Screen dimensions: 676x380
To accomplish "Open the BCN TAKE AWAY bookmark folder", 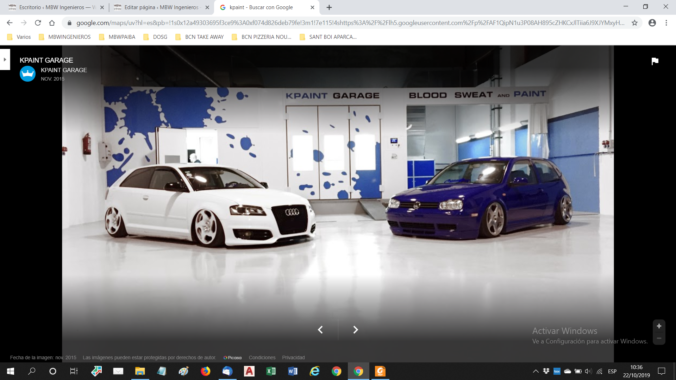I will 200,37.
